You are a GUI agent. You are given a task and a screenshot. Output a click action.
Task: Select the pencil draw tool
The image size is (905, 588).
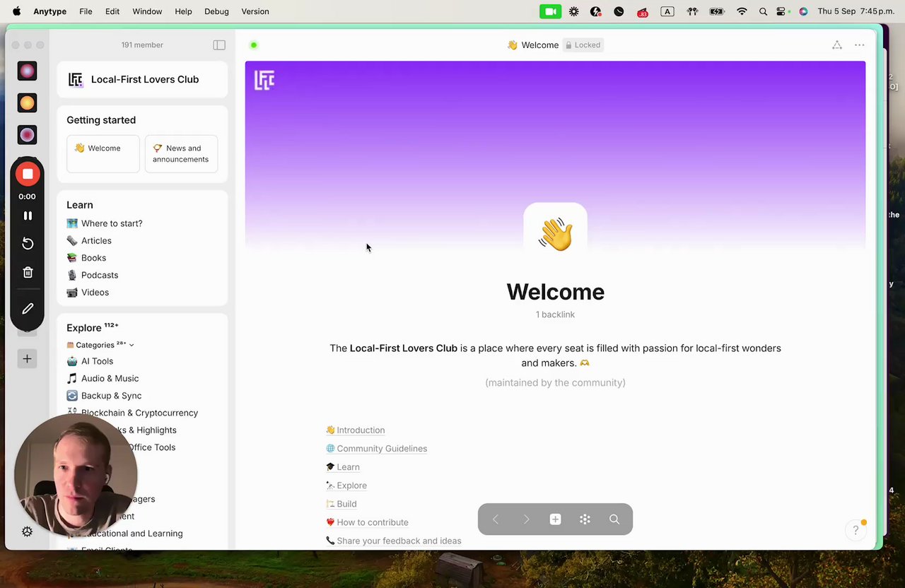coord(28,309)
